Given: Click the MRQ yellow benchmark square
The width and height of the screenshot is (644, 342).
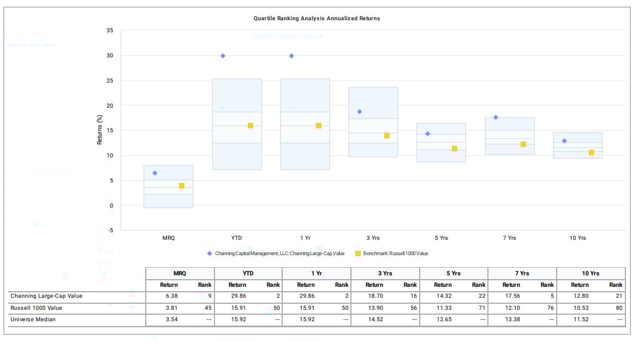Looking at the screenshot, I should click(x=182, y=185).
